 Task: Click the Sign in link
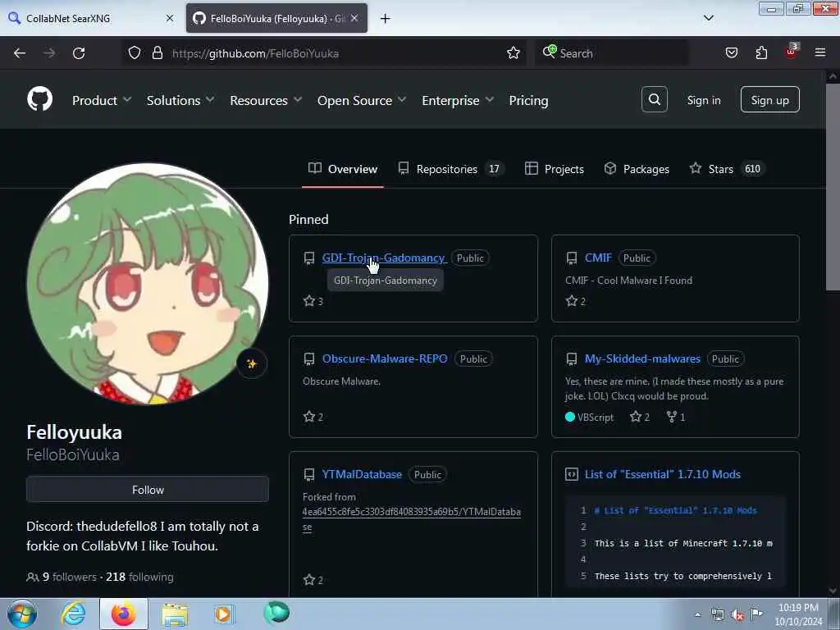(703, 100)
